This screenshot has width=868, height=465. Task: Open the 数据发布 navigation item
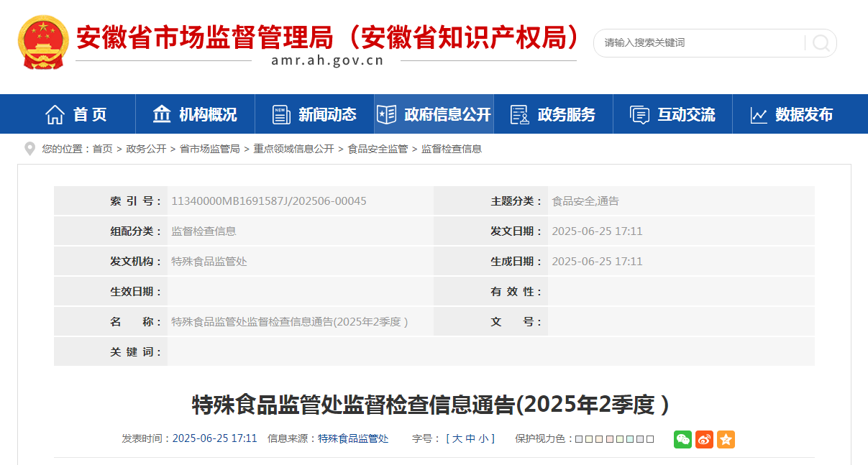point(792,114)
